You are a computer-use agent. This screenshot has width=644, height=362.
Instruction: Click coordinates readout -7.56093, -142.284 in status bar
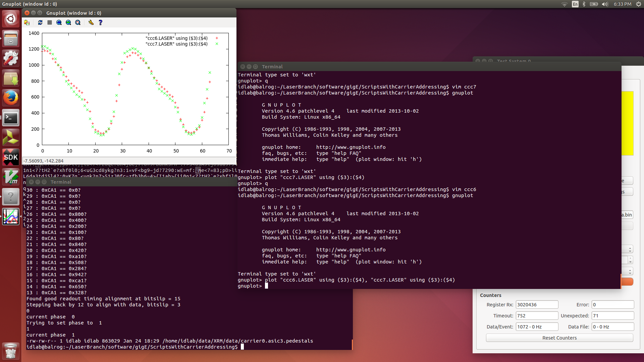click(44, 161)
